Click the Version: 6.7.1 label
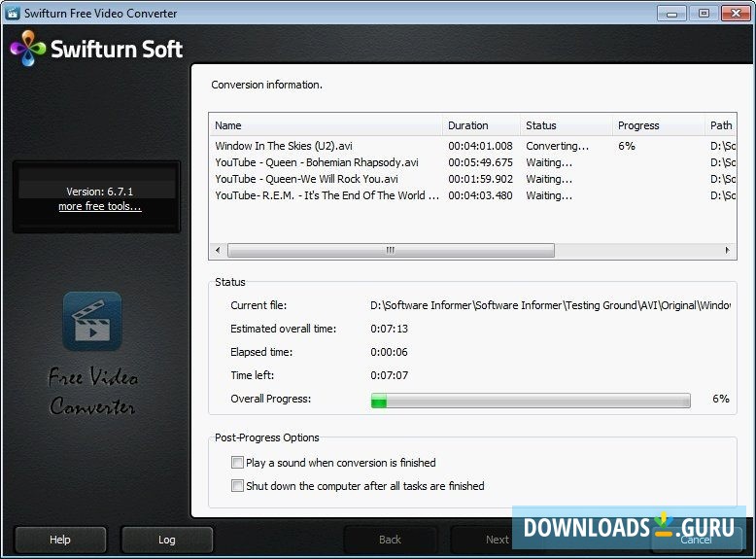756x559 pixels. tap(100, 192)
